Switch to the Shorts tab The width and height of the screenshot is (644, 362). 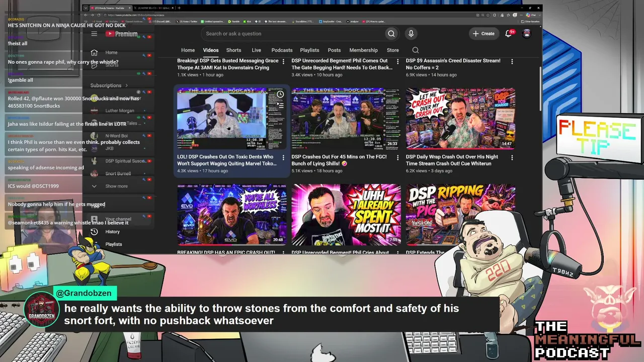coord(233,50)
